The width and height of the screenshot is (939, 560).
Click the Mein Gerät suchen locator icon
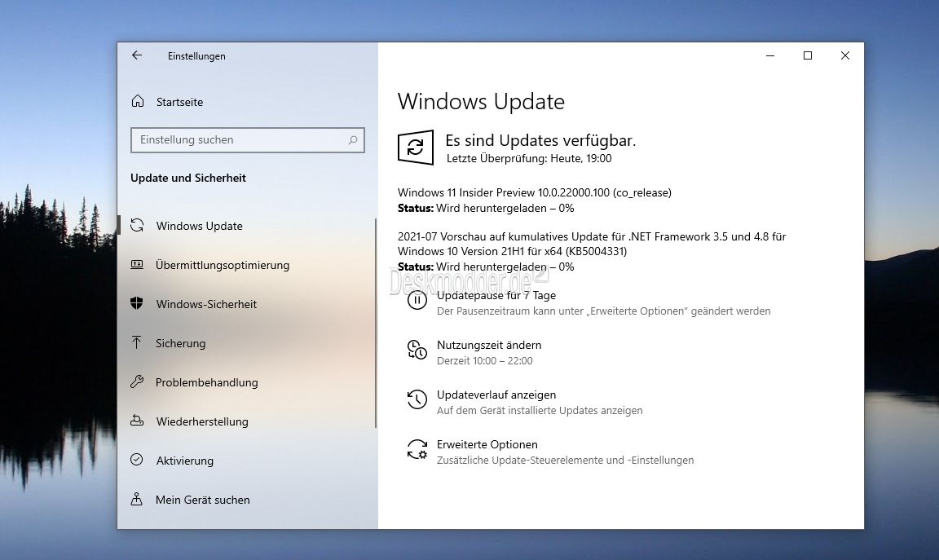pos(137,499)
